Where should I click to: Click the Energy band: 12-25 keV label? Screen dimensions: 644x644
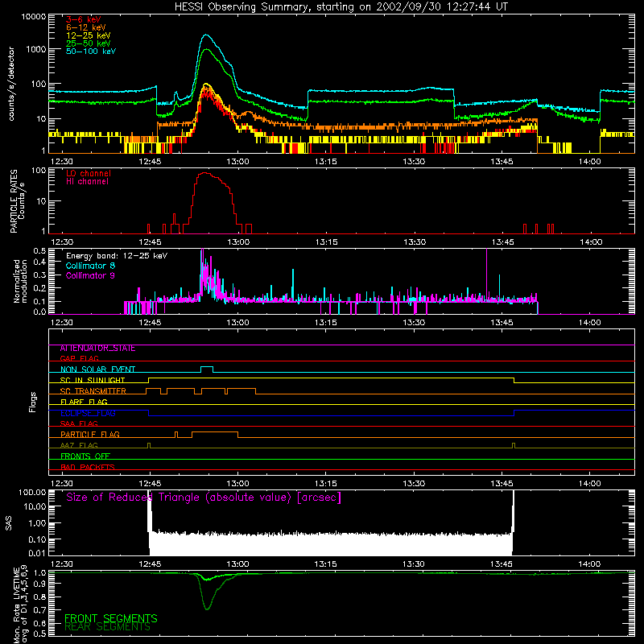point(117,256)
